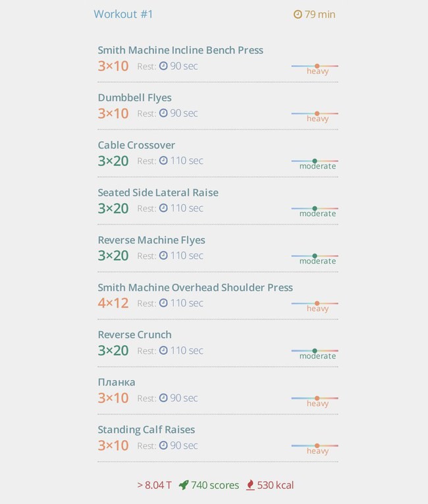Click the 4×12 sets and reps value
The height and width of the screenshot is (504, 428).
click(x=113, y=303)
